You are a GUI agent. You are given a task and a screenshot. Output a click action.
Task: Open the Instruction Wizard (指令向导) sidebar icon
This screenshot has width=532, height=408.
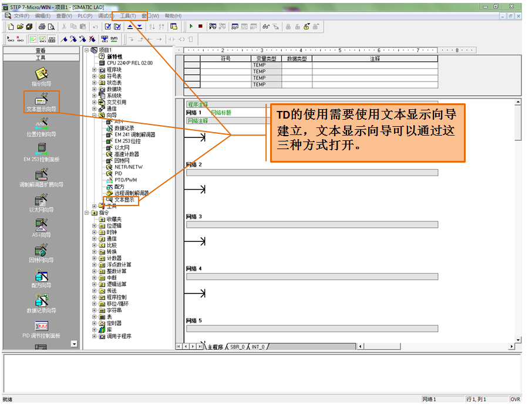tap(41, 77)
